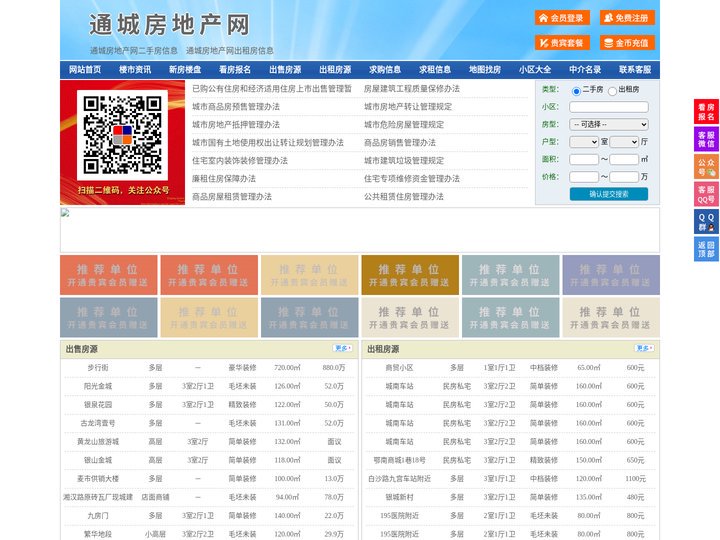The image size is (720, 540).
Task: Open the 商贸小区 rental listing
Action: coord(399,368)
